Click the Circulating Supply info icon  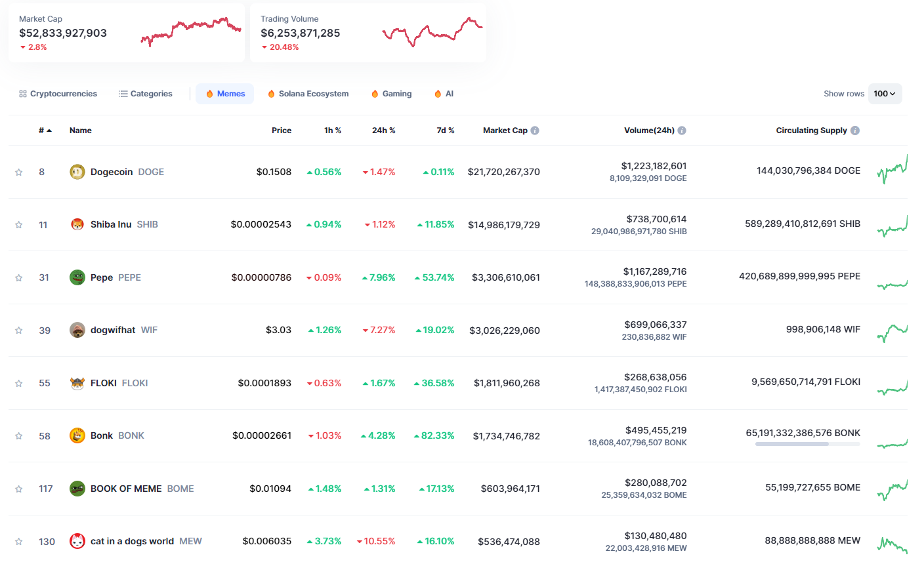point(855,131)
